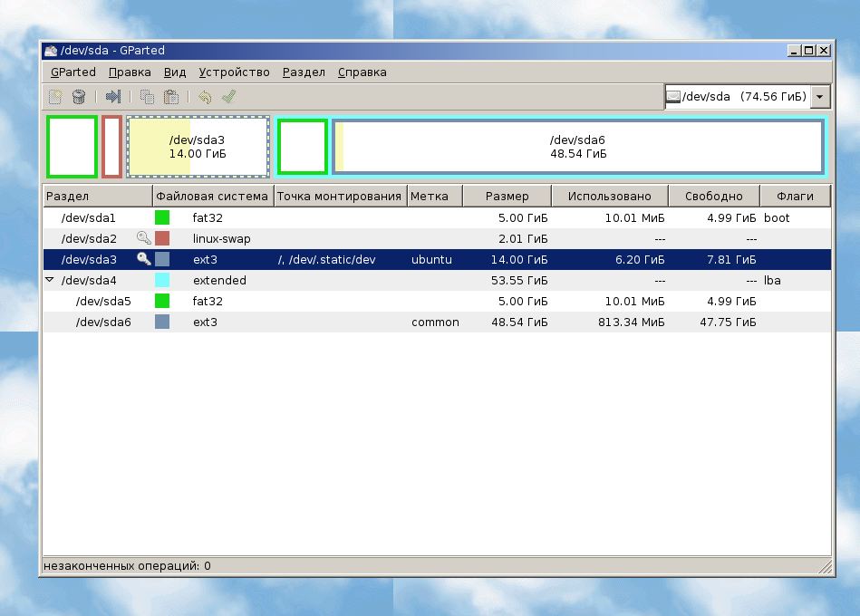Image resolution: width=860 pixels, height=616 pixels.
Task: Click the Свободно column header
Action: [714, 197]
